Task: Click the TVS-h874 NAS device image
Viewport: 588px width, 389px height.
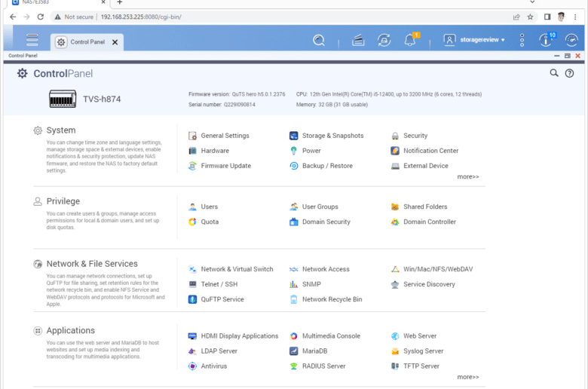Action: pyautogui.click(x=63, y=99)
